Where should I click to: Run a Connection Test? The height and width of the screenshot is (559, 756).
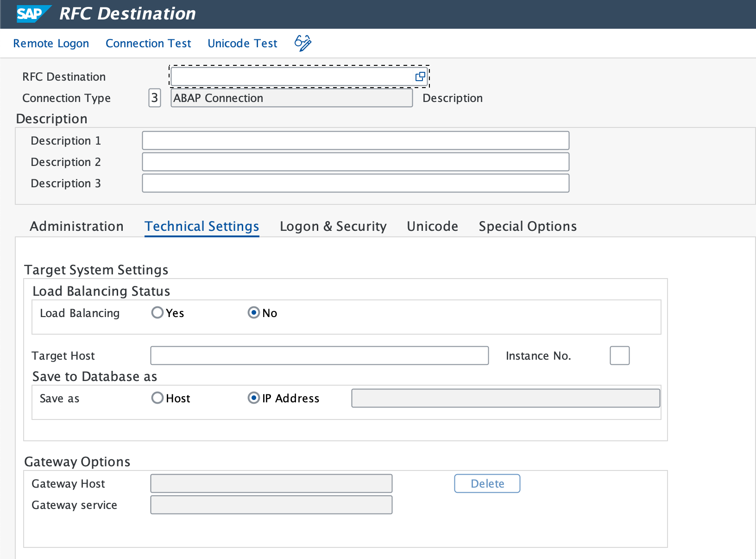pyautogui.click(x=148, y=43)
